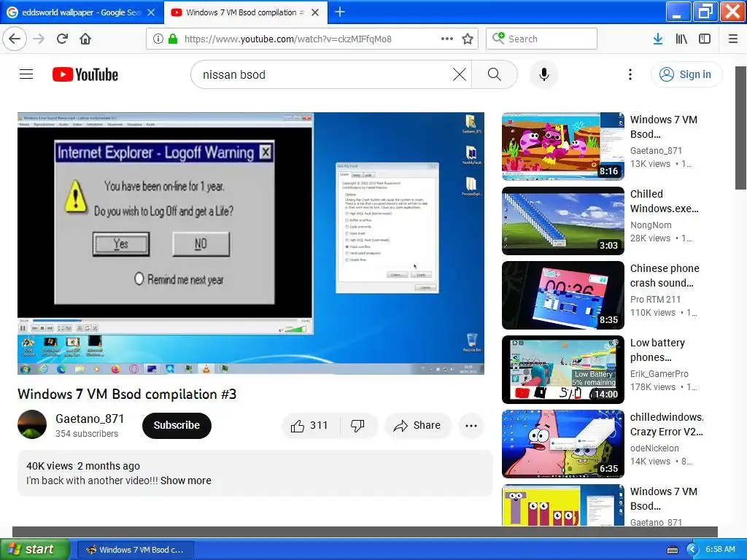
Task: Open the browser home page
Action: 85,39
